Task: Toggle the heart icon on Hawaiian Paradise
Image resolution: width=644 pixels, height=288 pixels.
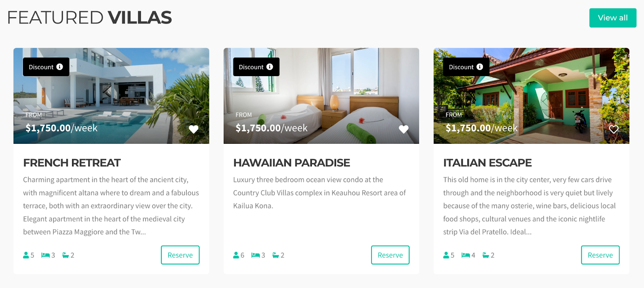Action: [x=404, y=129]
